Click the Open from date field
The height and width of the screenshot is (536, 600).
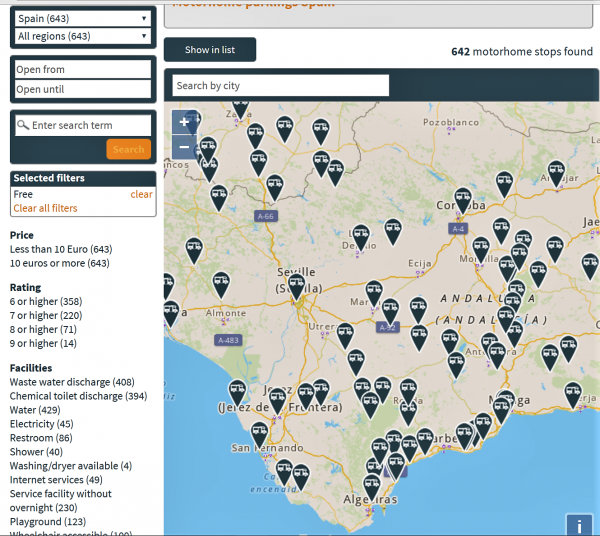82,70
